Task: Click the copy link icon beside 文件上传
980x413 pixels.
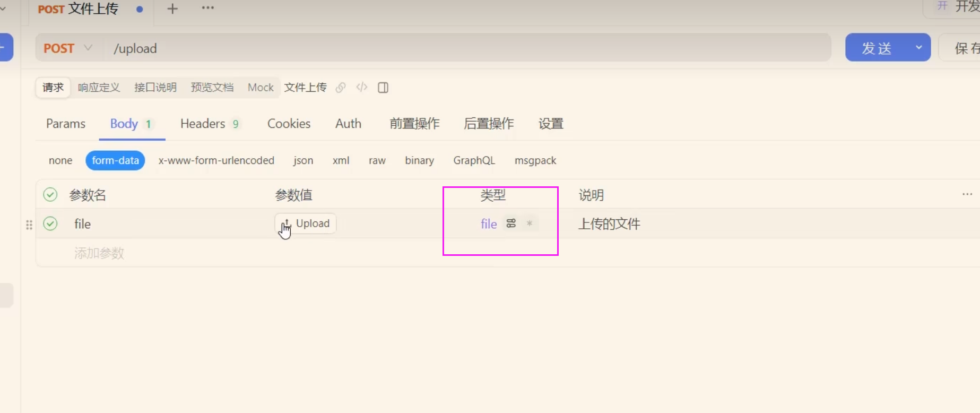Action: click(341, 88)
